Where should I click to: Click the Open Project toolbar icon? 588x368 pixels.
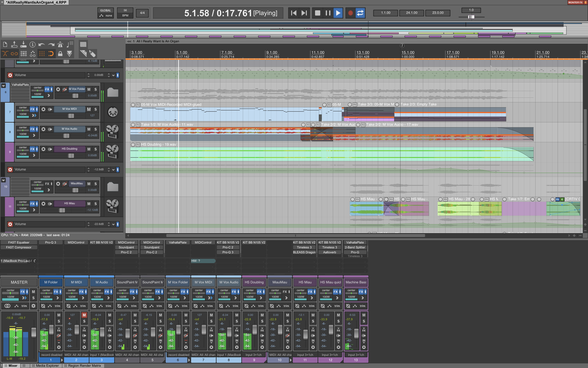pyautogui.click(x=14, y=45)
